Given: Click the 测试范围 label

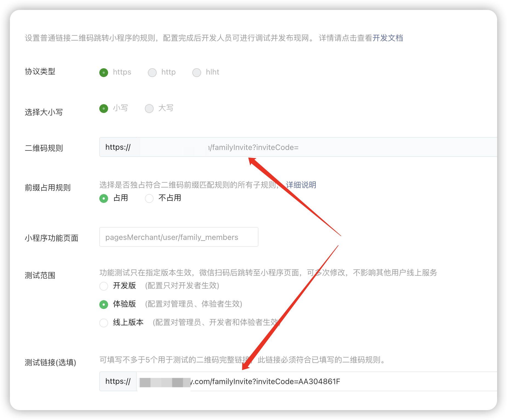Looking at the screenshot, I should pos(40,275).
